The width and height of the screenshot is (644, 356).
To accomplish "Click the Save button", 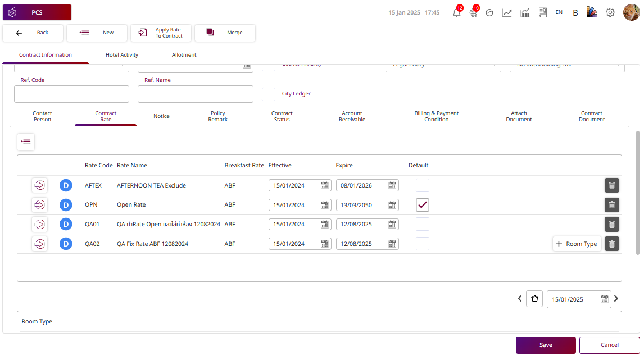I will coord(546,345).
